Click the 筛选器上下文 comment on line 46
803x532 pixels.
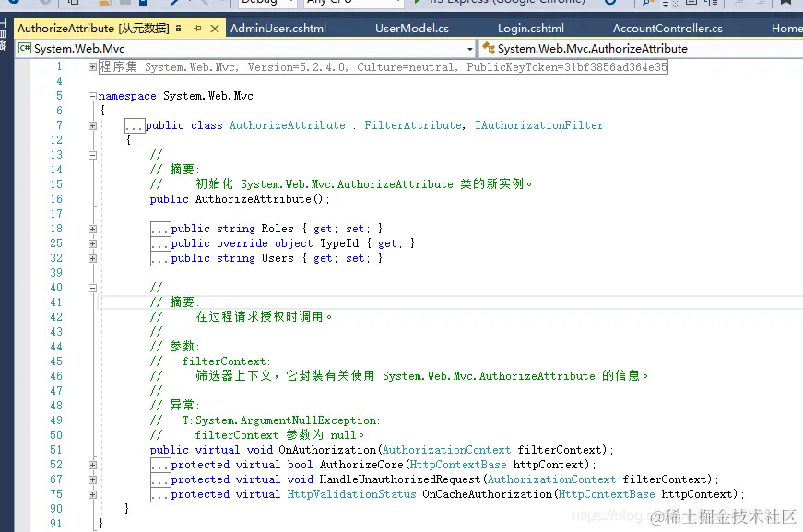(421, 376)
